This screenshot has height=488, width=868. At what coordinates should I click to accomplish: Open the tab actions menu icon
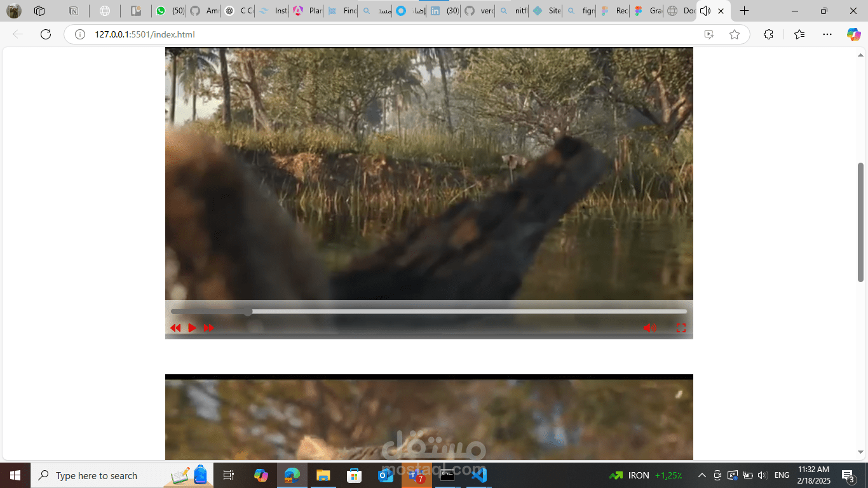(39, 11)
